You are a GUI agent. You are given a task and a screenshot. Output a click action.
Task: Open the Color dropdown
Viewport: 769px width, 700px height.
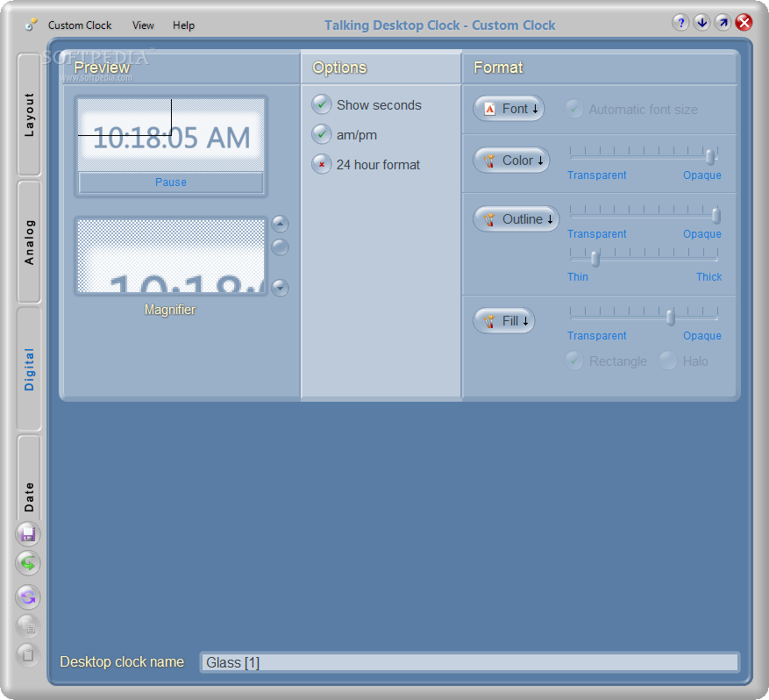(x=511, y=161)
